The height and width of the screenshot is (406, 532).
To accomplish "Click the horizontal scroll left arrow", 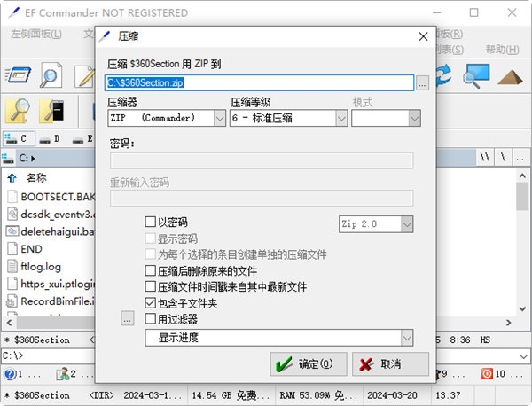I will coord(9,323).
